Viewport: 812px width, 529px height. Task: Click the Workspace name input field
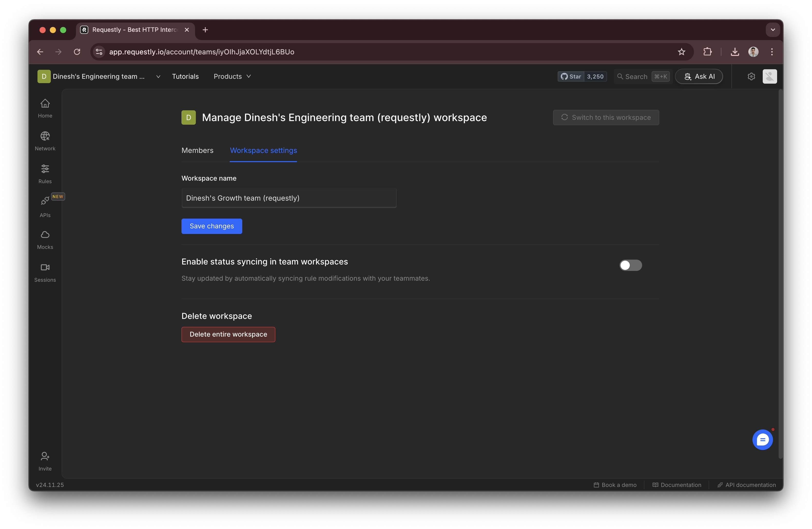click(289, 198)
